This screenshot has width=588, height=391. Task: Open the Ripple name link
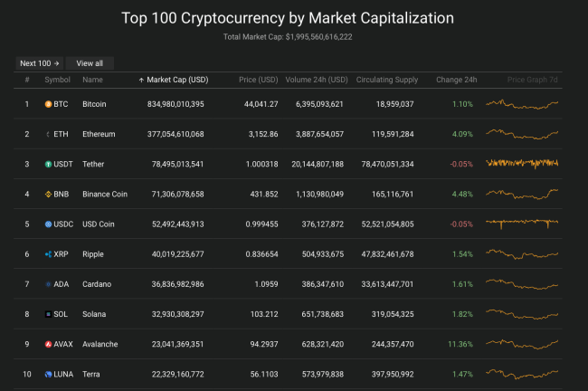coord(93,254)
